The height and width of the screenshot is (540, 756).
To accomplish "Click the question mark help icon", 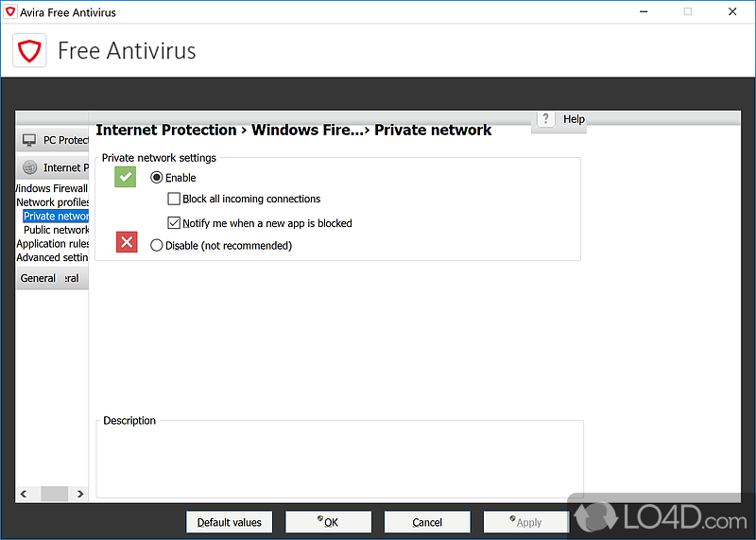I will [546, 118].
